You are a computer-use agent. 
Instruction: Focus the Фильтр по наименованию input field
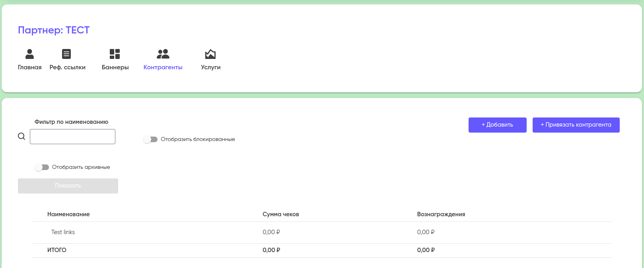pyautogui.click(x=72, y=137)
